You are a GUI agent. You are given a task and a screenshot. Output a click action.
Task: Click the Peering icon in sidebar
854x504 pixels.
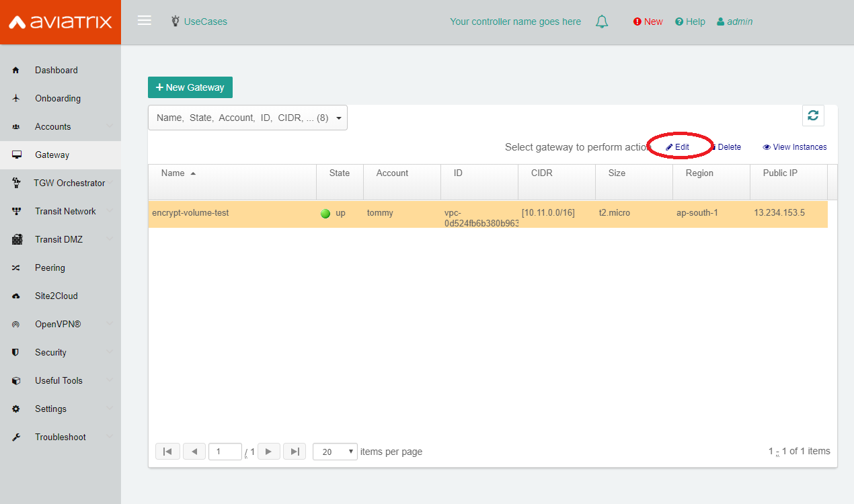click(15, 267)
